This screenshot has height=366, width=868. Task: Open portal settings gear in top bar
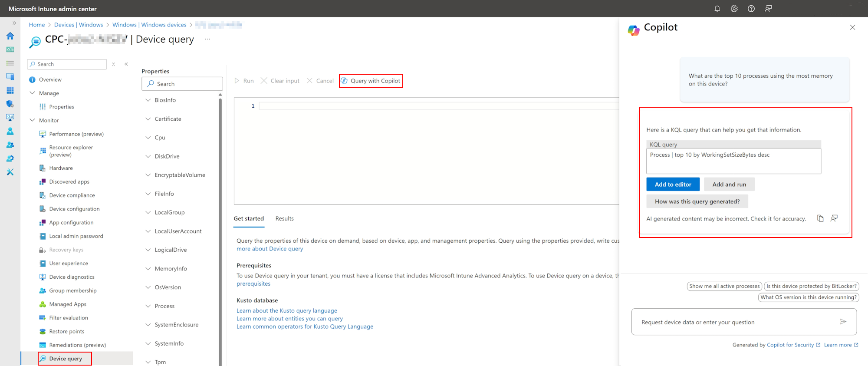tap(734, 9)
